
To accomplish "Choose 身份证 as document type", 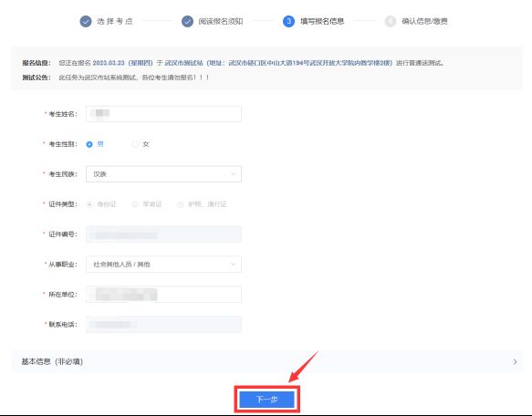I will (x=89, y=204).
